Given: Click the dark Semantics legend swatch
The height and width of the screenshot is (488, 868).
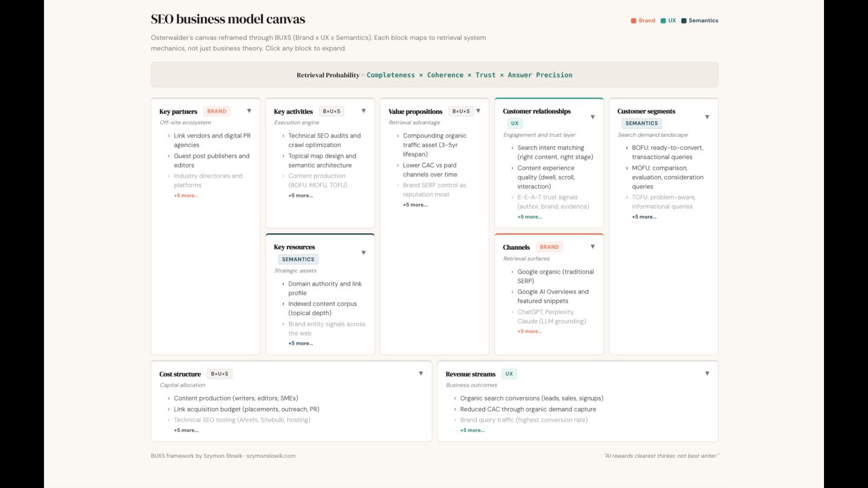Looking at the screenshot, I should coord(684,20).
